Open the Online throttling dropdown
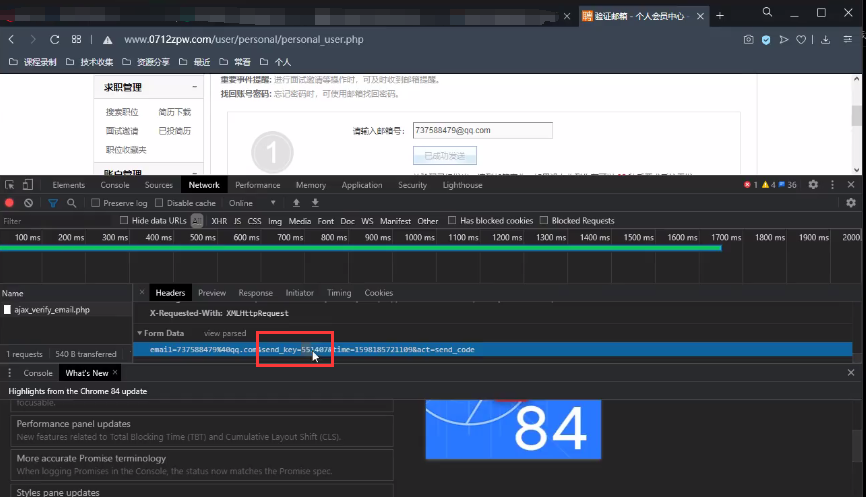The height and width of the screenshot is (497, 866). 251,203
